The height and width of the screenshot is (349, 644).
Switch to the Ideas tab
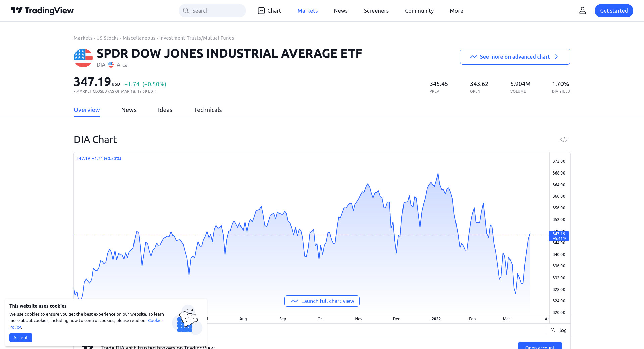coord(165,110)
